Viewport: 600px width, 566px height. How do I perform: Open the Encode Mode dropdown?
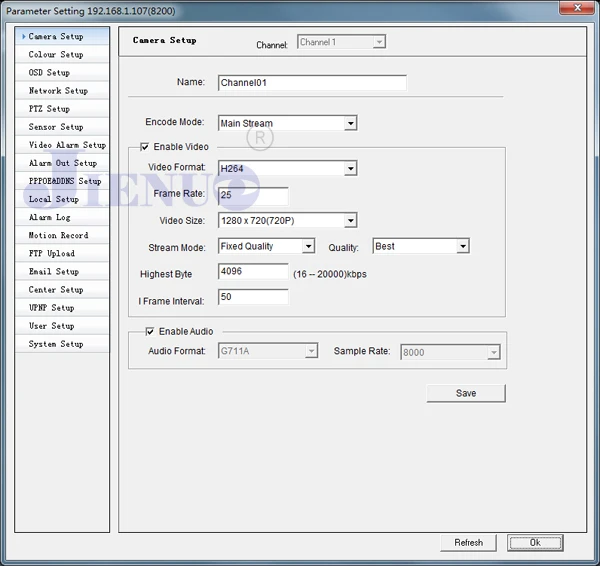click(x=288, y=123)
